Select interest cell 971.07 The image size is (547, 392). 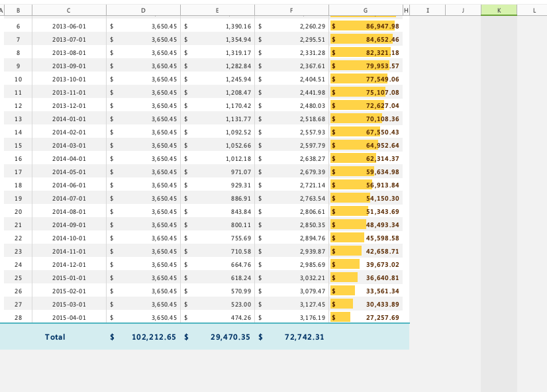click(x=217, y=172)
